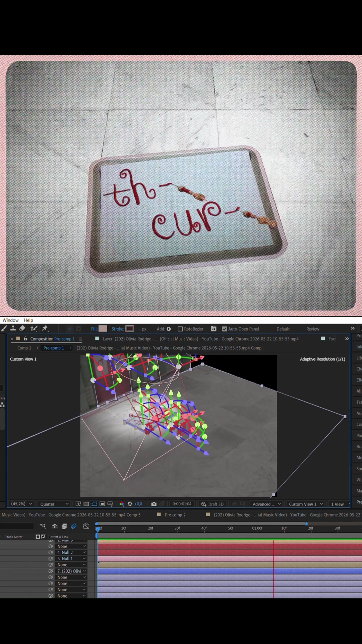Toggle Hide Shy Layers in the timeline

tap(55, 526)
